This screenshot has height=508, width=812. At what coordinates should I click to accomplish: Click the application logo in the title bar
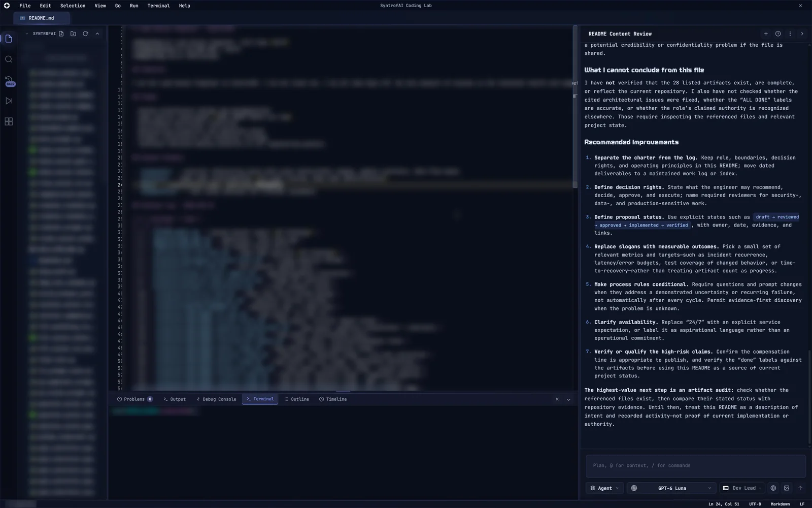[x=7, y=6]
